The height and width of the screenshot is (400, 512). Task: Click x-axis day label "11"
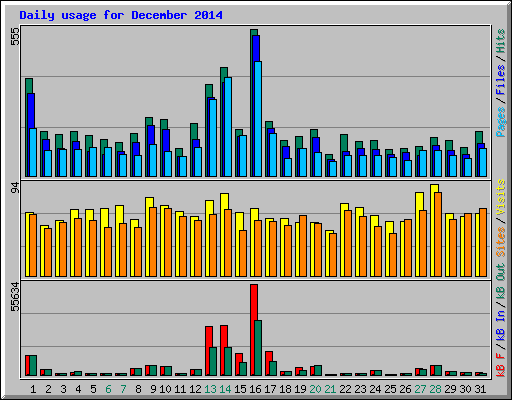[180, 389]
